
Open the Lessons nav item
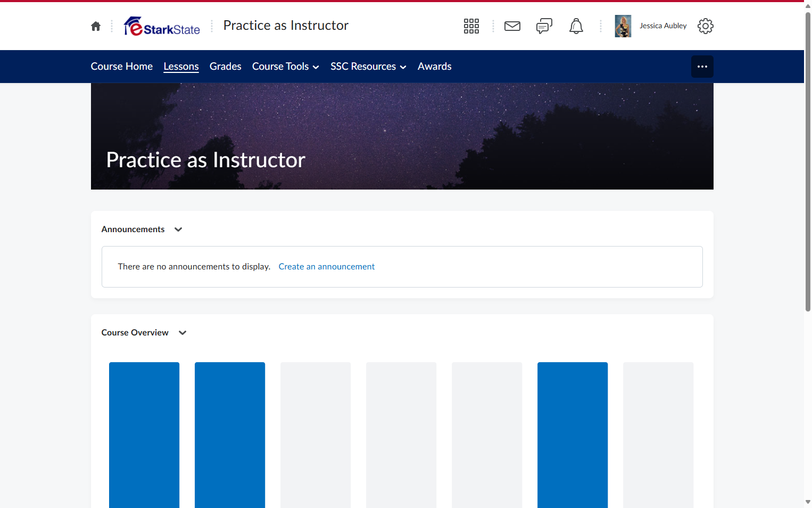point(181,67)
